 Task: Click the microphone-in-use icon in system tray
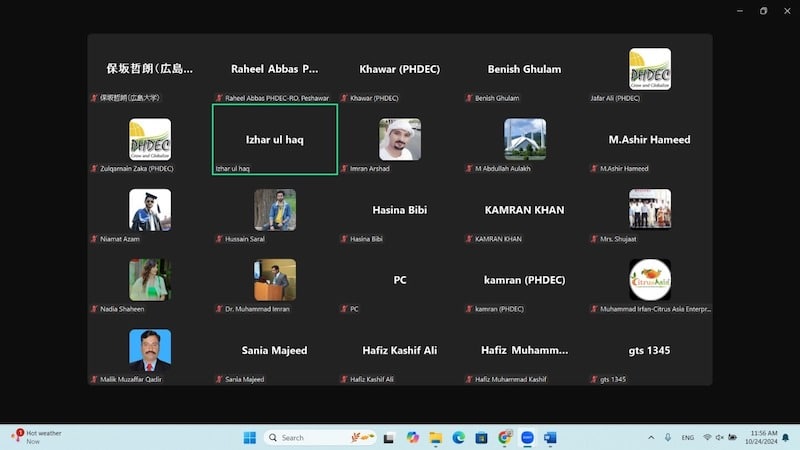pyautogui.click(x=667, y=437)
